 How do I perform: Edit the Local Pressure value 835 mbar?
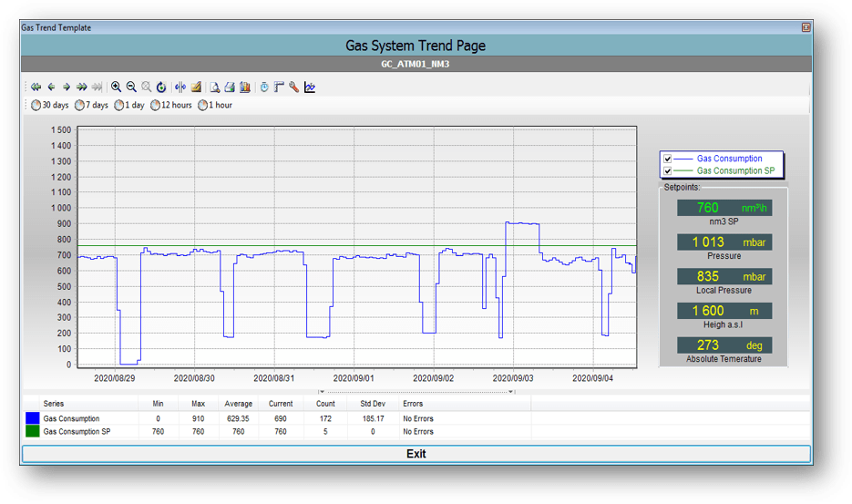(724, 276)
